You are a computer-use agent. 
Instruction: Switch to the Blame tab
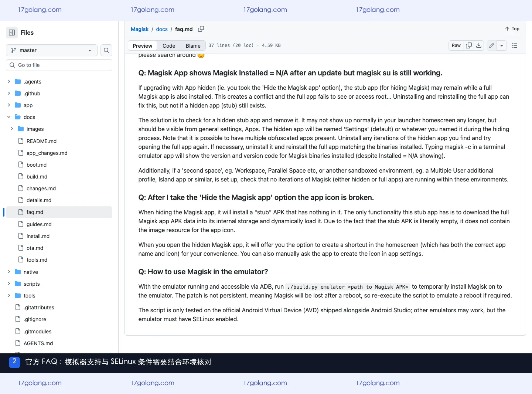pos(193,45)
